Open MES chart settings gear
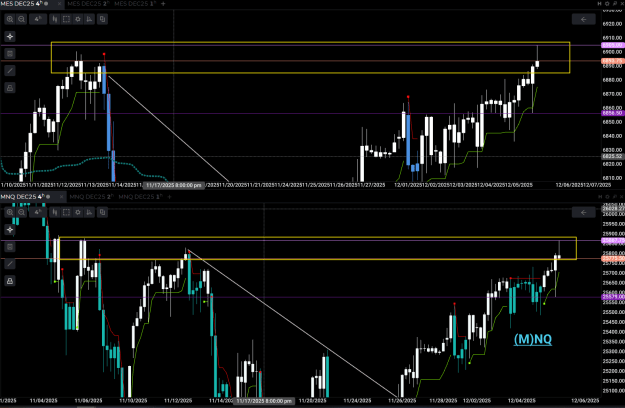Screen dimensions: 625x408 coord(78,19)
